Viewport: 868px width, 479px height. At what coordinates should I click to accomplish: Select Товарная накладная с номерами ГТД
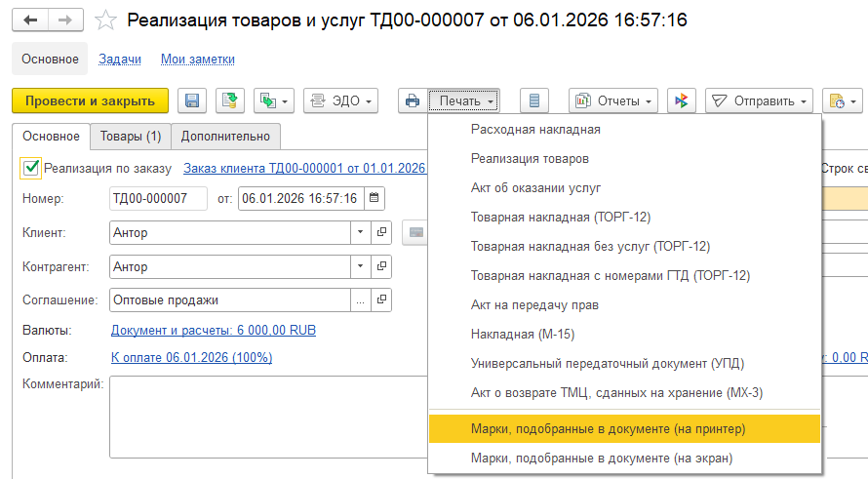(x=625, y=276)
